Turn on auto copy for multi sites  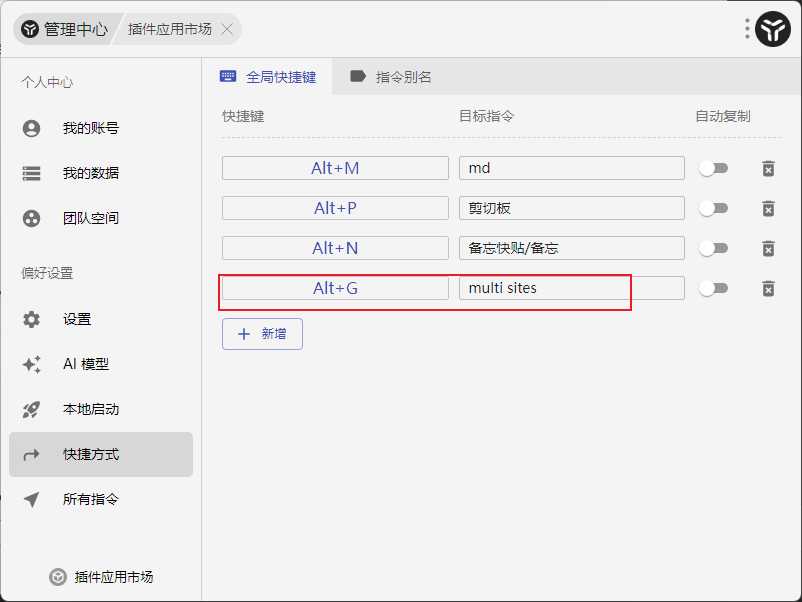[x=713, y=288]
